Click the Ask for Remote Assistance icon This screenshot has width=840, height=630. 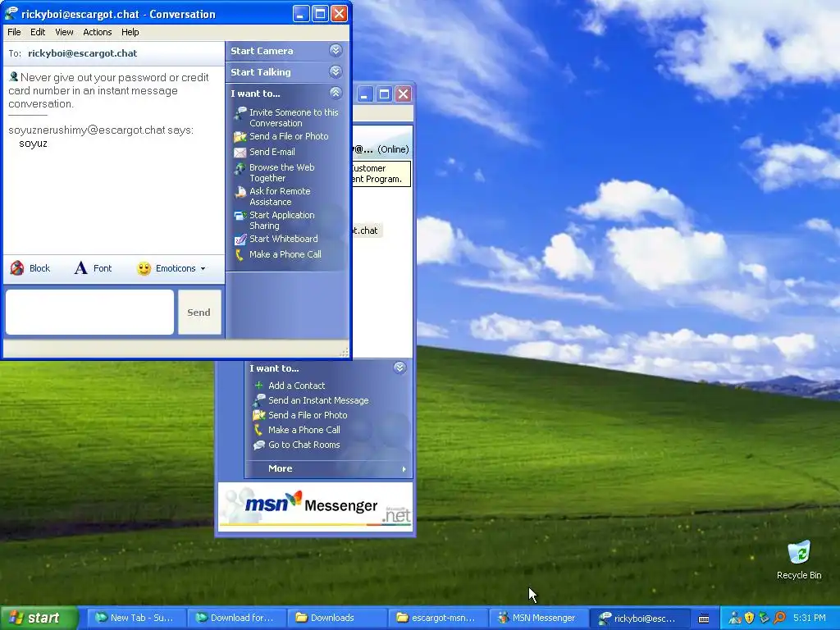pos(240,192)
